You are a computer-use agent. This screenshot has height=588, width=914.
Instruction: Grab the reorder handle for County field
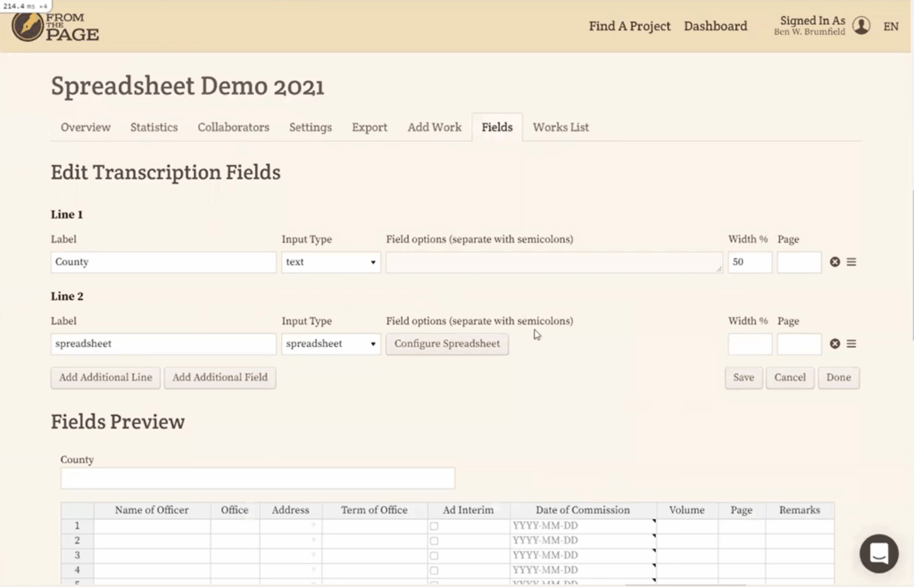tap(852, 262)
